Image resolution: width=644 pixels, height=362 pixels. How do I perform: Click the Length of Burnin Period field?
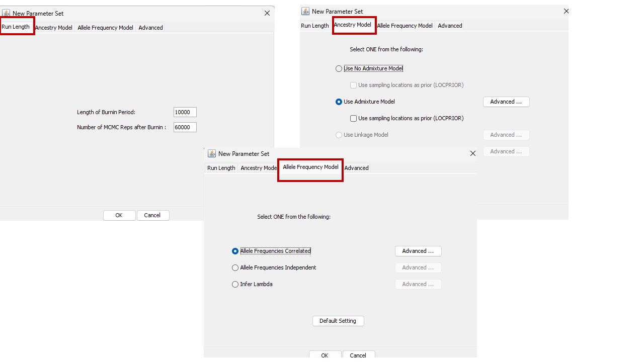pos(185,112)
